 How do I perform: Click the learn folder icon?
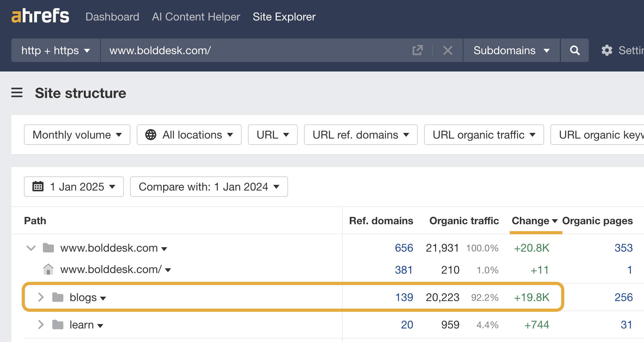(58, 324)
